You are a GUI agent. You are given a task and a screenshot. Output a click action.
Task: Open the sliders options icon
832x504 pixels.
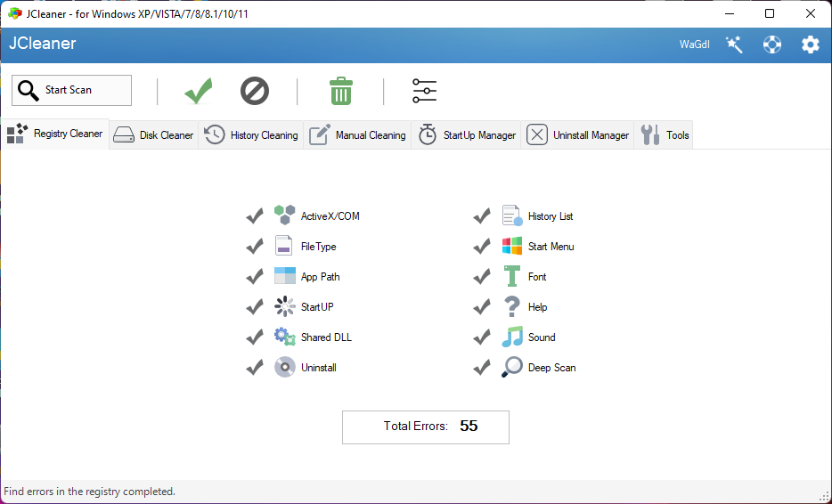pyautogui.click(x=425, y=91)
